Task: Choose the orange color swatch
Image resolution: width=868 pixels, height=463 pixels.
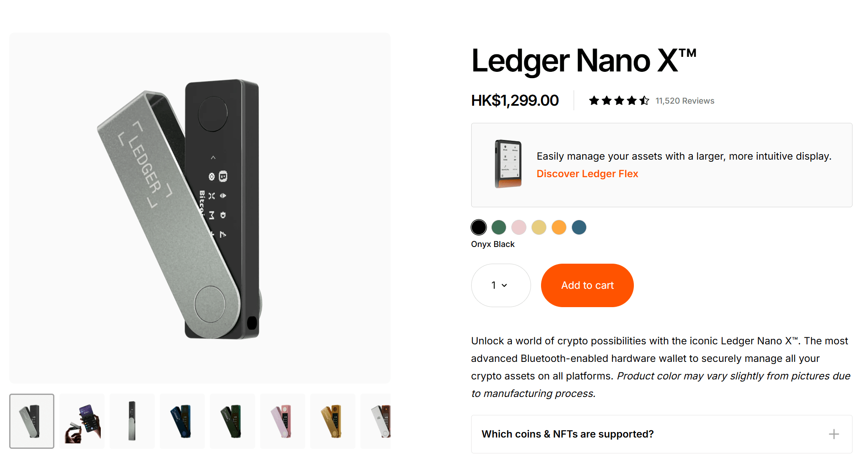Action: click(x=559, y=227)
